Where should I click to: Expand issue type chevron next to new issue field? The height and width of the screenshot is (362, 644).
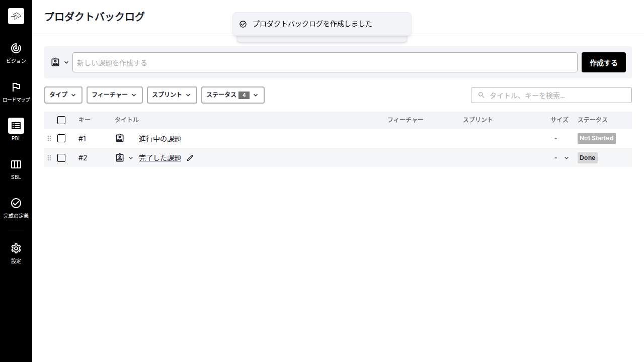66,62
